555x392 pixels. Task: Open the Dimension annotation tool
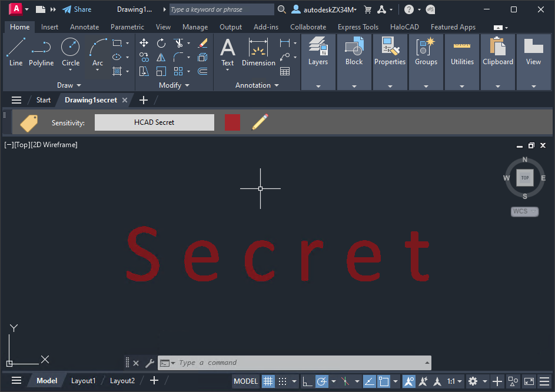coord(258,52)
